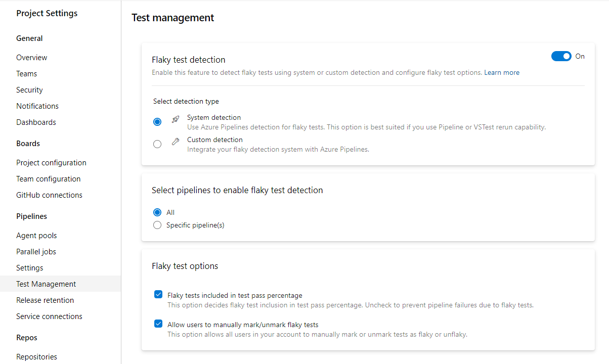This screenshot has width=609, height=364.
Task: Open Security settings page
Action: tap(29, 90)
